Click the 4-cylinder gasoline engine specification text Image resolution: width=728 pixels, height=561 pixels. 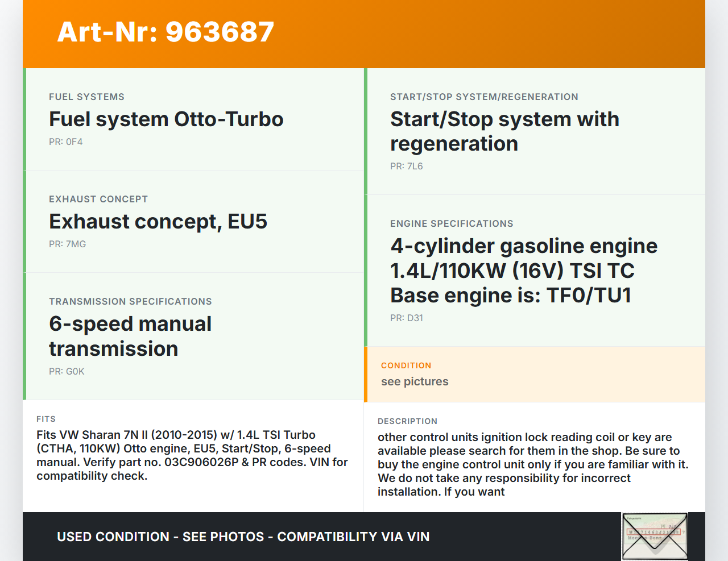(x=523, y=271)
